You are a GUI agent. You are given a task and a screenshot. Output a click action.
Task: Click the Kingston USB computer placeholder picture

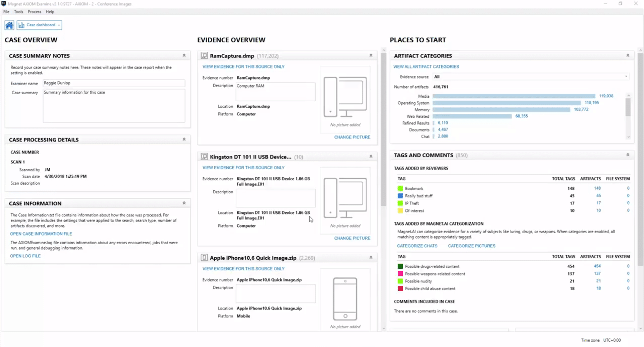pos(345,198)
